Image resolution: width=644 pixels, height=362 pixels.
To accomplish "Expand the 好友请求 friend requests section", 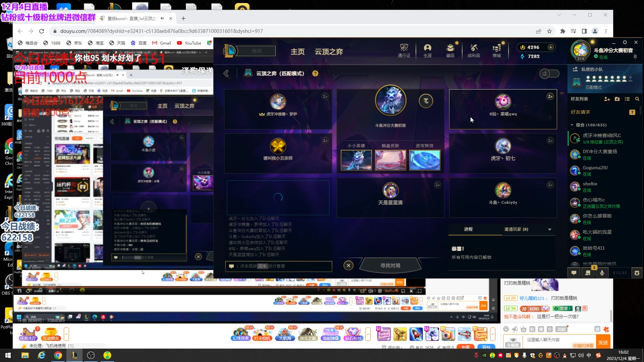I will (x=580, y=112).
